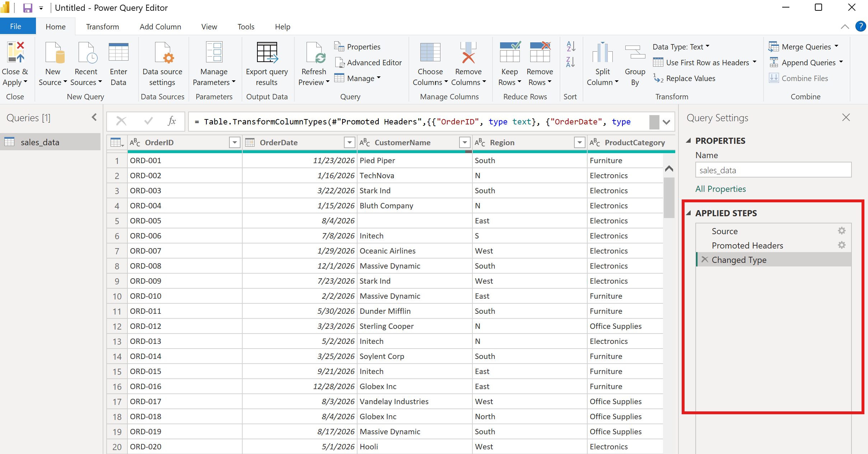The image size is (868, 454).
Task: Click scroll up arrow of data grid
Action: pyautogui.click(x=669, y=169)
